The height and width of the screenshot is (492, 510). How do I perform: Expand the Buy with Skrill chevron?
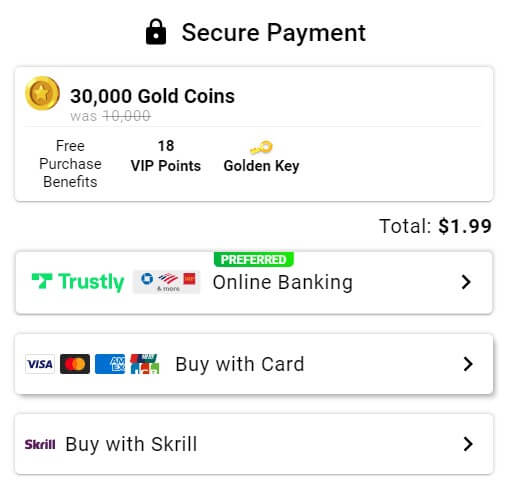[x=468, y=444]
